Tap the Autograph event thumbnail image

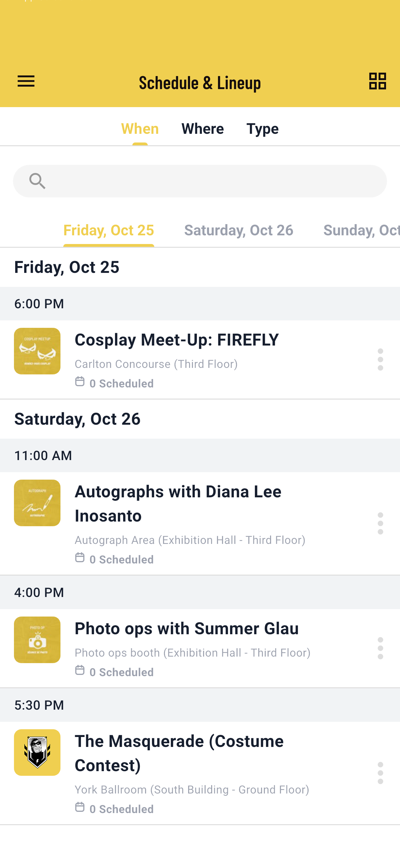coord(37,503)
